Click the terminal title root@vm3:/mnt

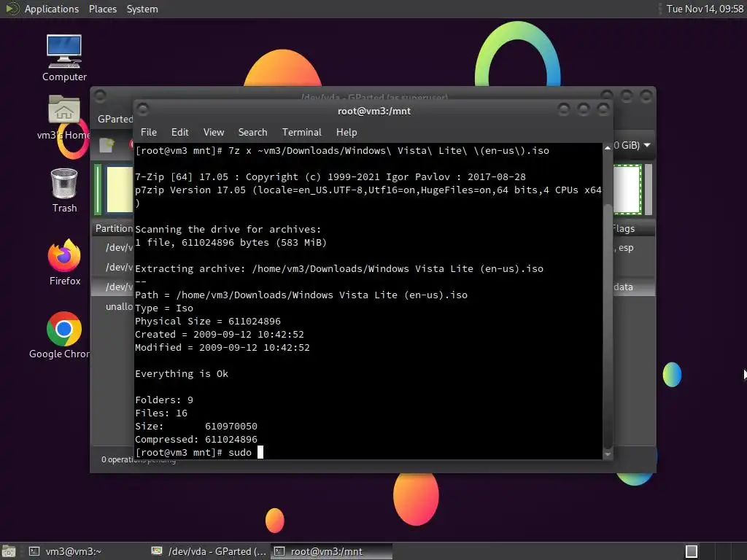374,111
